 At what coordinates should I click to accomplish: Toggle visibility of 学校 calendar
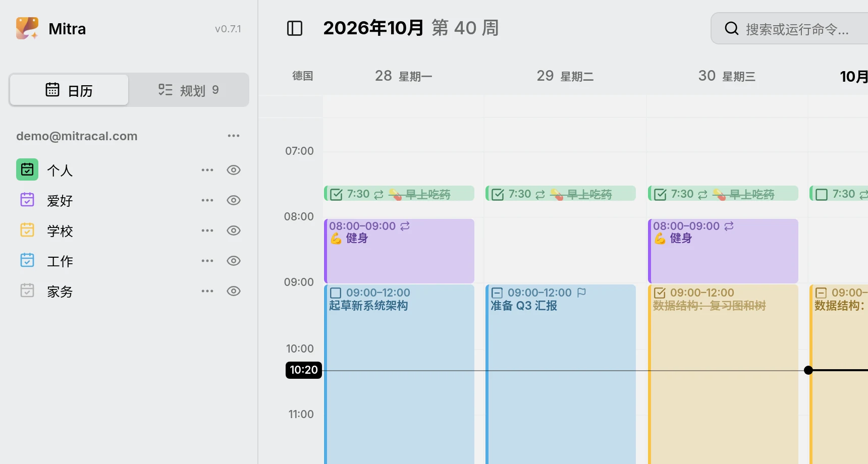(x=234, y=230)
